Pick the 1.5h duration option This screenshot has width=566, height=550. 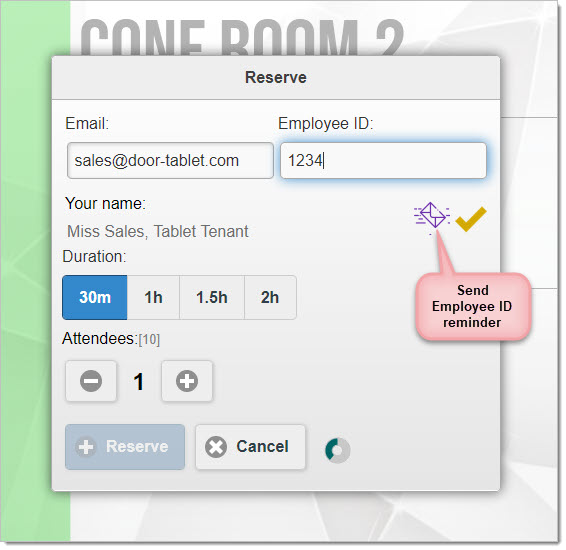[x=212, y=297]
